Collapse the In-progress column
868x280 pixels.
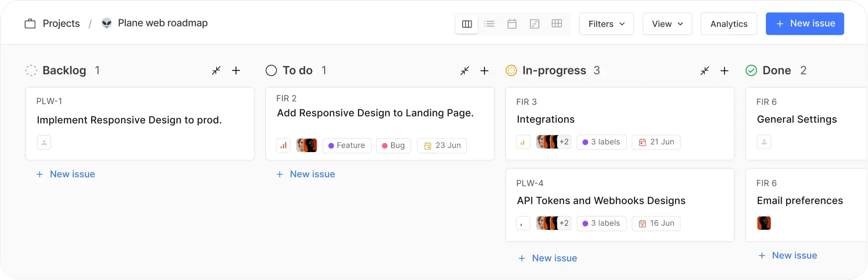[705, 71]
